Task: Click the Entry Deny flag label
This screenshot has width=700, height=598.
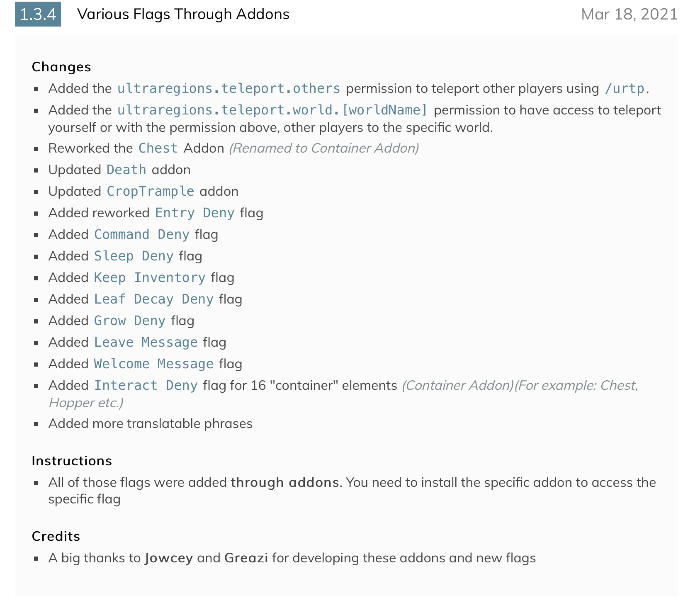Action: click(x=195, y=213)
